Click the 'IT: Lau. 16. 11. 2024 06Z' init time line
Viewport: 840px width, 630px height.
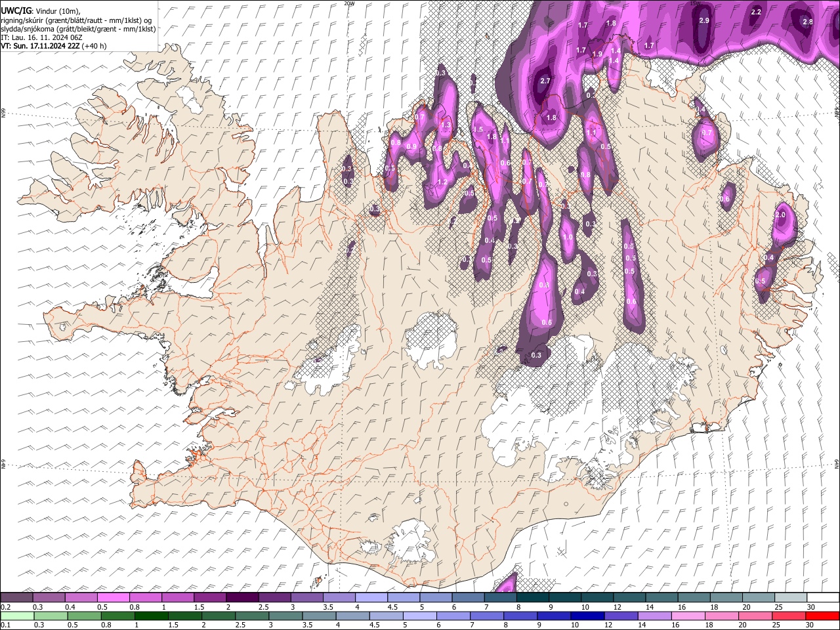[41, 37]
